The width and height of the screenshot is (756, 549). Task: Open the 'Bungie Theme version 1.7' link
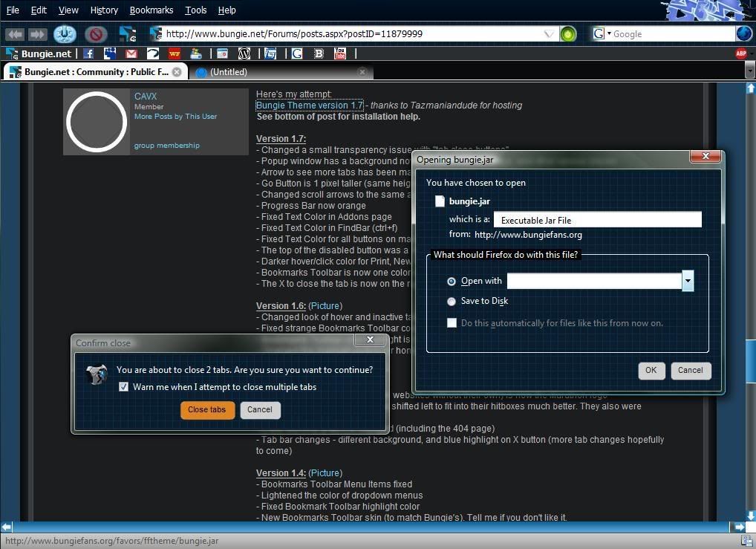pos(310,105)
